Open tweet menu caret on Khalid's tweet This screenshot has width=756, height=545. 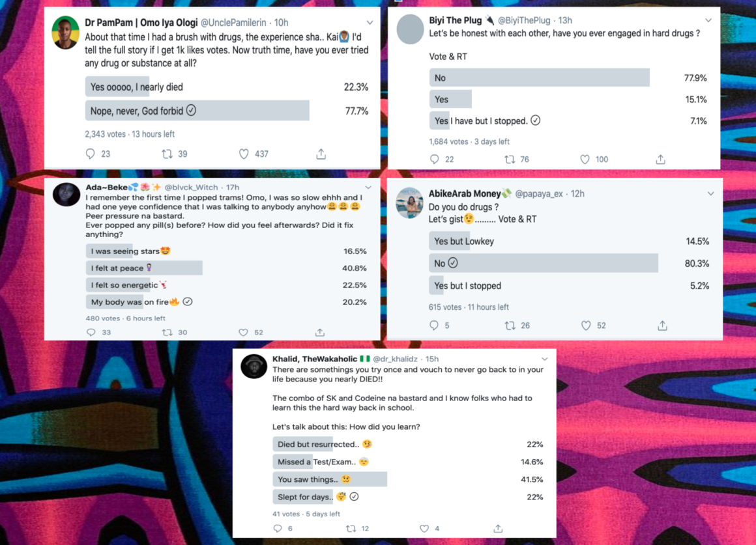[545, 359]
